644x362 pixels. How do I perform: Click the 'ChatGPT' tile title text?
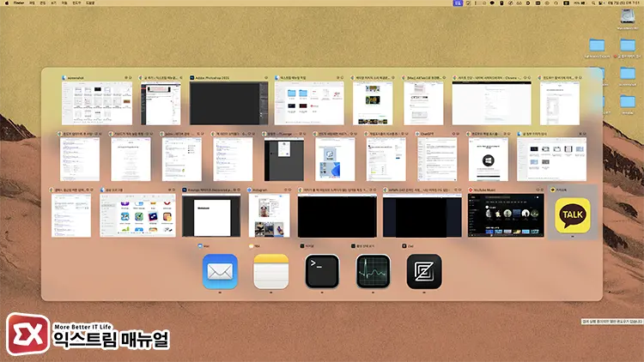coord(427,134)
